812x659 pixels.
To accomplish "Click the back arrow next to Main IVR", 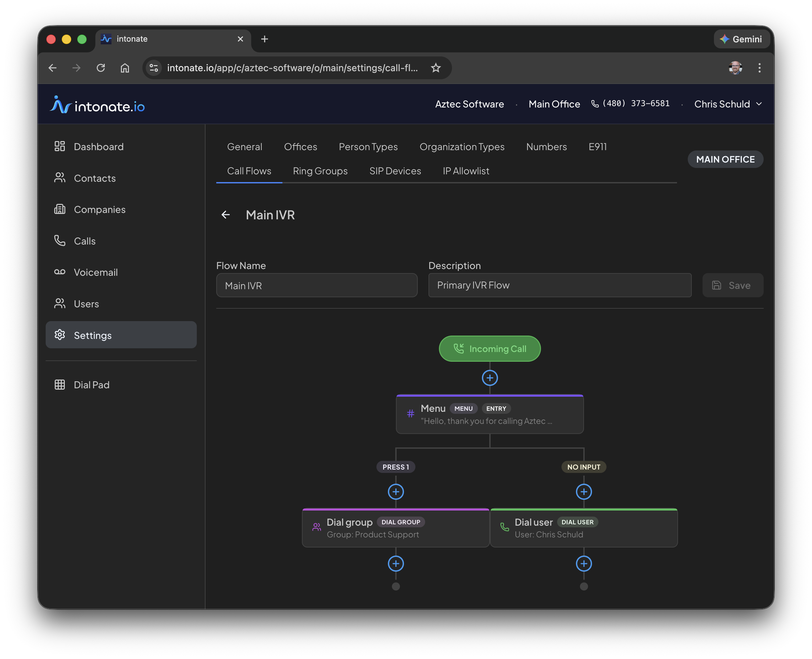I will click(x=226, y=215).
